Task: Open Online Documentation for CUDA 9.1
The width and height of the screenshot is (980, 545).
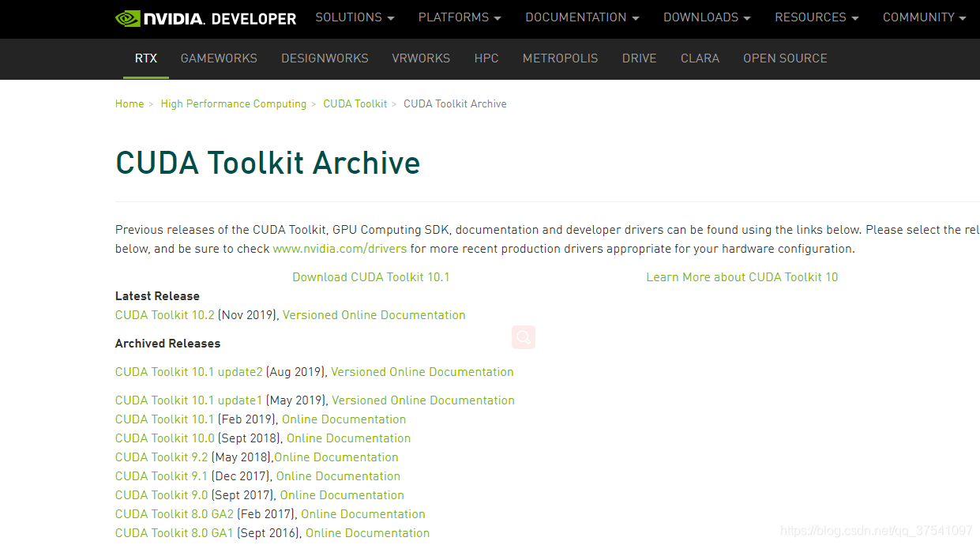Action: (x=339, y=476)
